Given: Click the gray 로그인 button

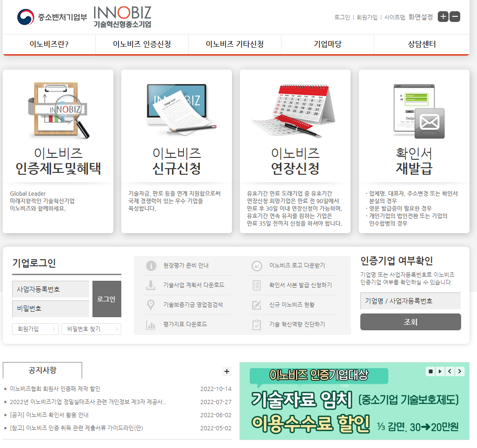Looking at the screenshot, I should (107, 299).
